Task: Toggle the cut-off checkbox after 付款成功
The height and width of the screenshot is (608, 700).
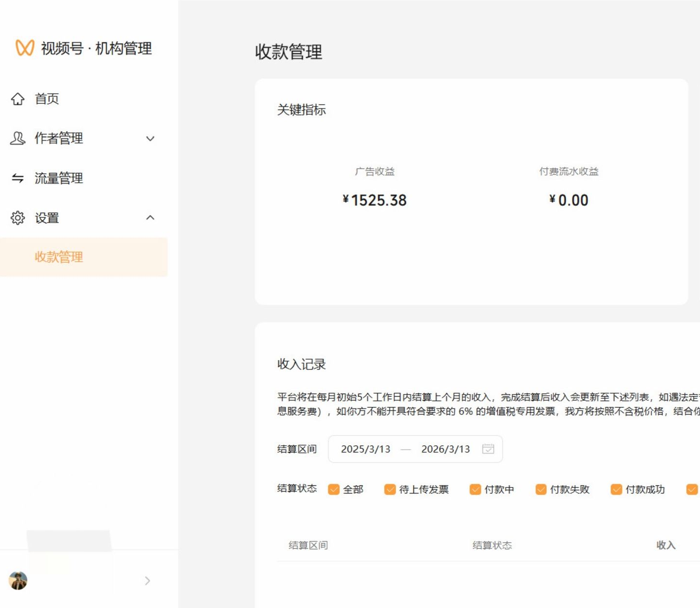Action: (692, 489)
